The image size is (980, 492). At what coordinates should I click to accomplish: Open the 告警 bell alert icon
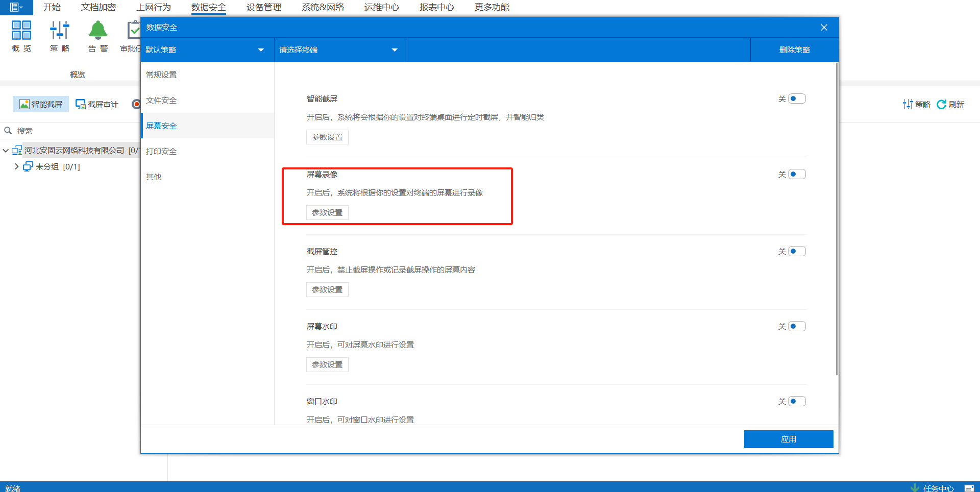pyautogui.click(x=98, y=31)
